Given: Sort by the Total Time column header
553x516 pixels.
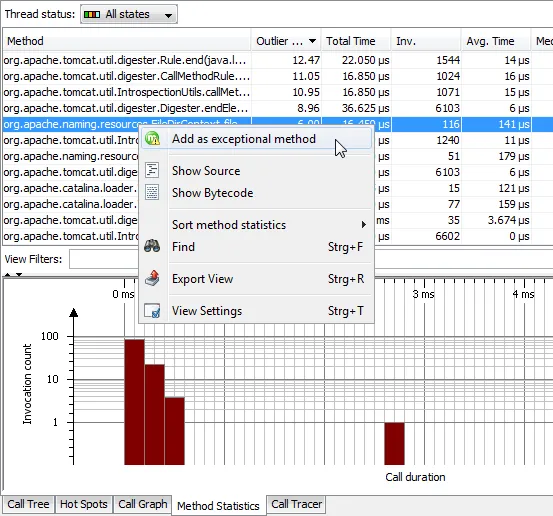Looking at the screenshot, I should pyautogui.click(x=356, y=41).
